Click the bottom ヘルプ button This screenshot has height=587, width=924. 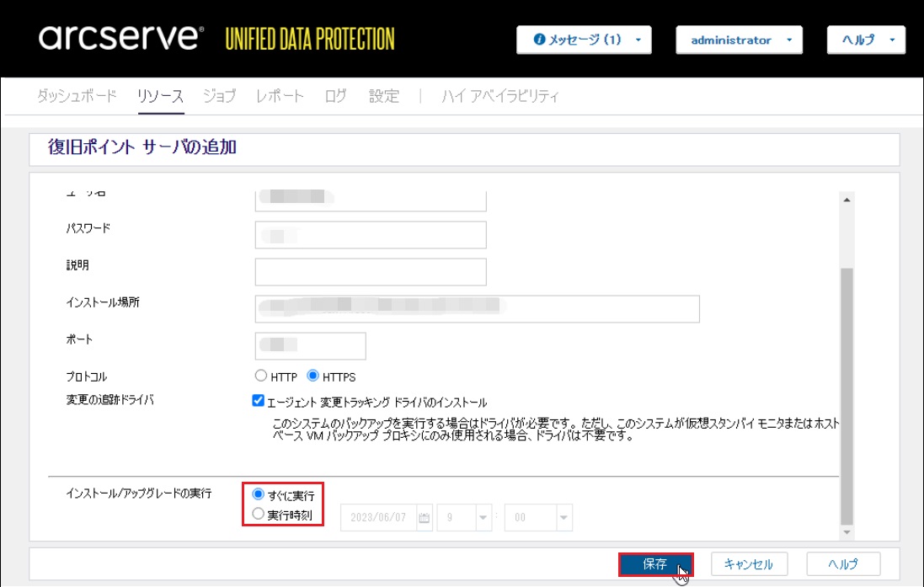[x=843, y=564]
